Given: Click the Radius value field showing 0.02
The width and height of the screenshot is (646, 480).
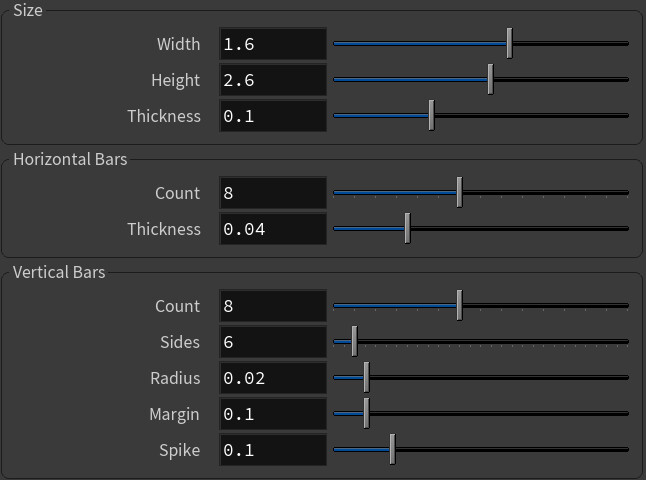Looking at the screenshot, I should pos(273,378).
